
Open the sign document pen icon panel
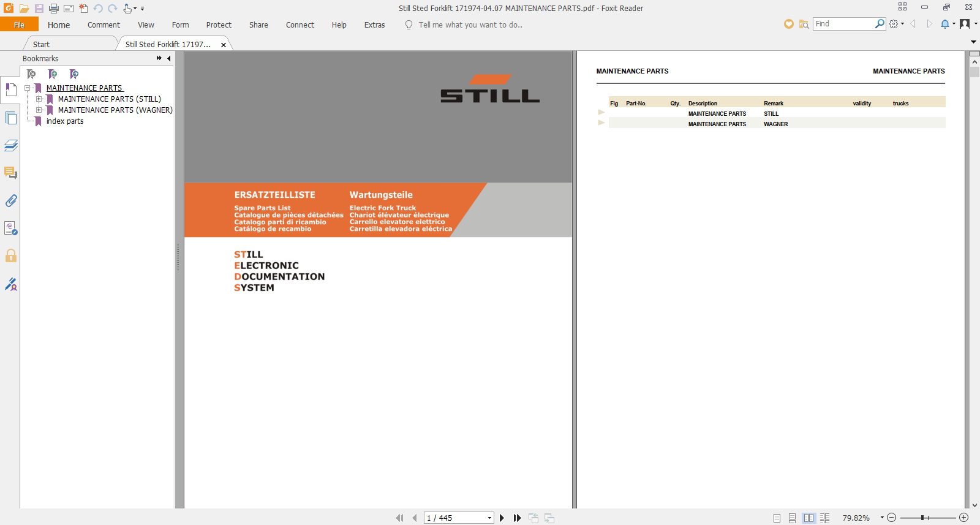(x=10, y=284)
